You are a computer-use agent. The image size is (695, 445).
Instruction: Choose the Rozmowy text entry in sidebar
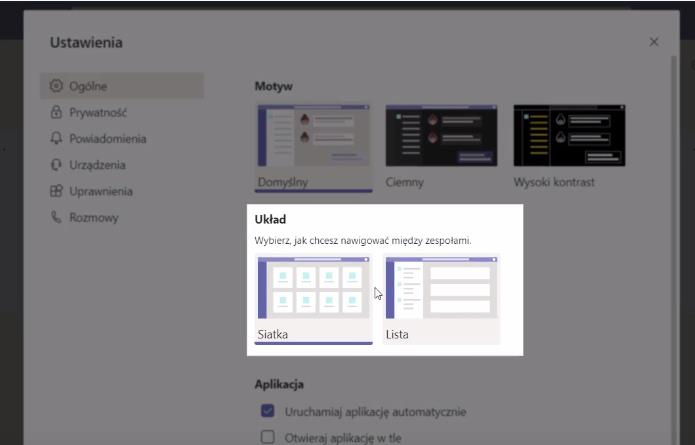click(x=94, y=217)
